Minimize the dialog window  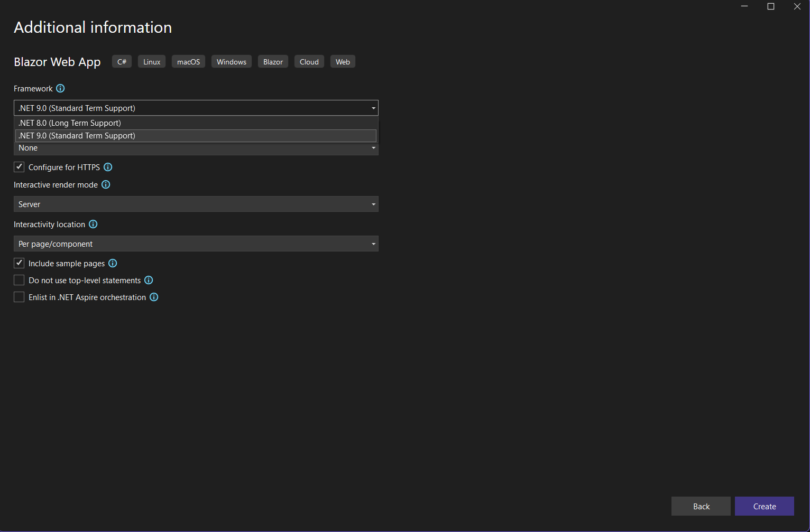744,6
